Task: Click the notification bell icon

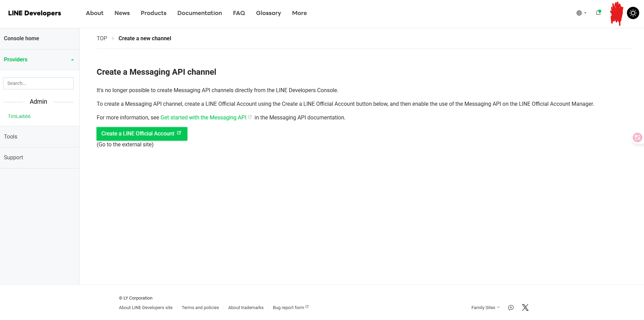Action: coord(598,13)
